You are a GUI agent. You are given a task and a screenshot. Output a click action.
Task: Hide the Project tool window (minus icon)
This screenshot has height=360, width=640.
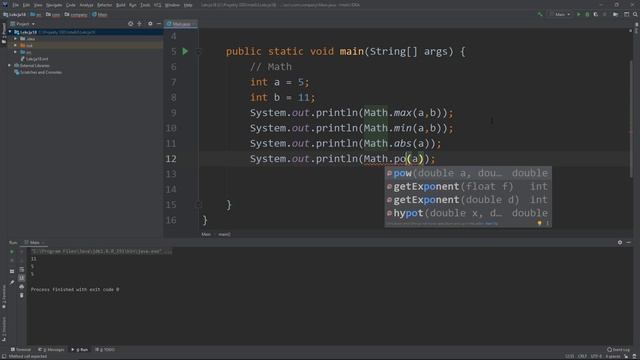(x=159, y=24)
